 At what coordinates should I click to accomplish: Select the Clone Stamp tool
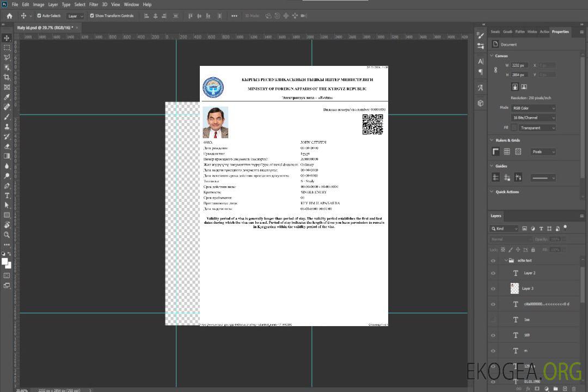tap(7, 127)
